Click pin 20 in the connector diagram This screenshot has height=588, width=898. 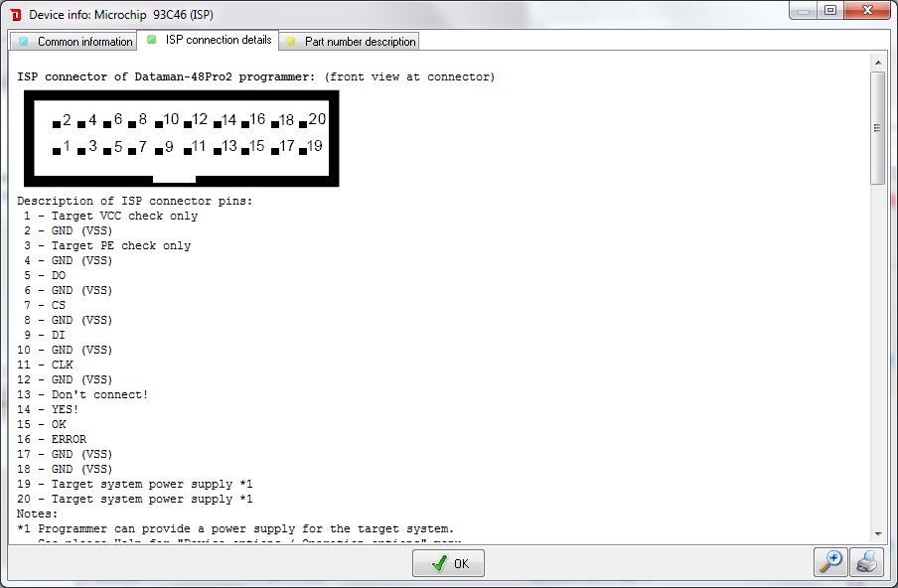click(x=315, y=120)
